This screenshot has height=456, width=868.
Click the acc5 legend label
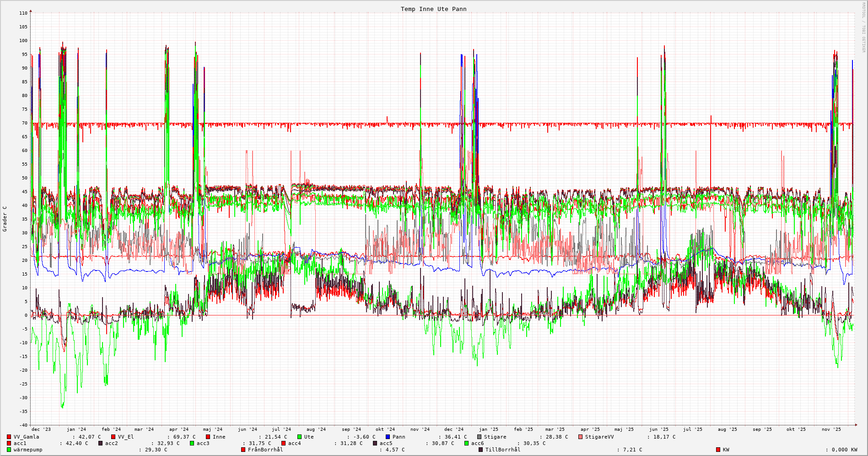click(386, 443)
